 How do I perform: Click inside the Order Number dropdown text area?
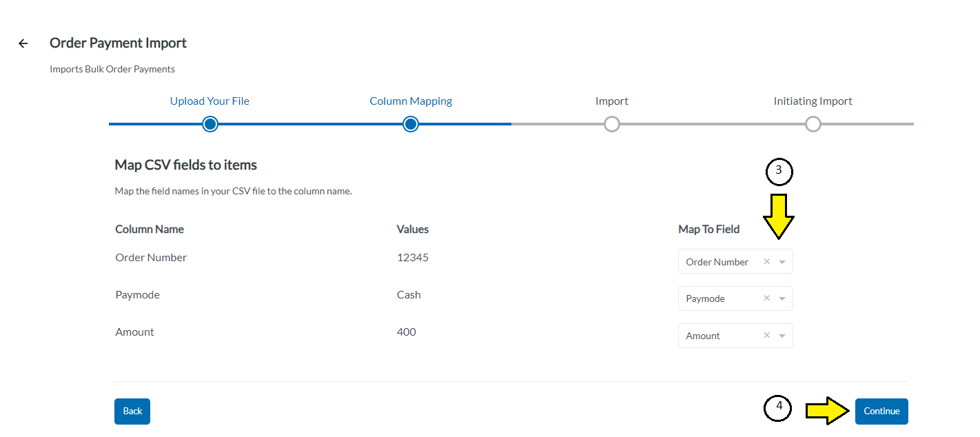717,261
